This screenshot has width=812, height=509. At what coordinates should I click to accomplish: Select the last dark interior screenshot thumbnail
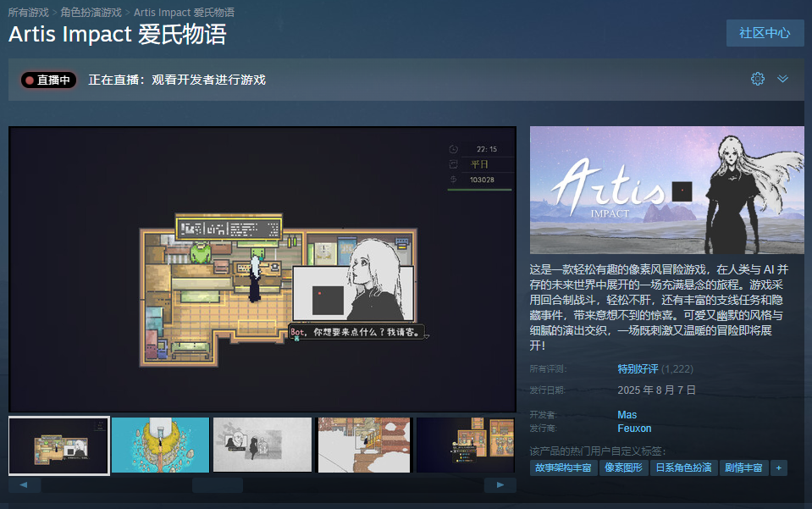[466, 445]
